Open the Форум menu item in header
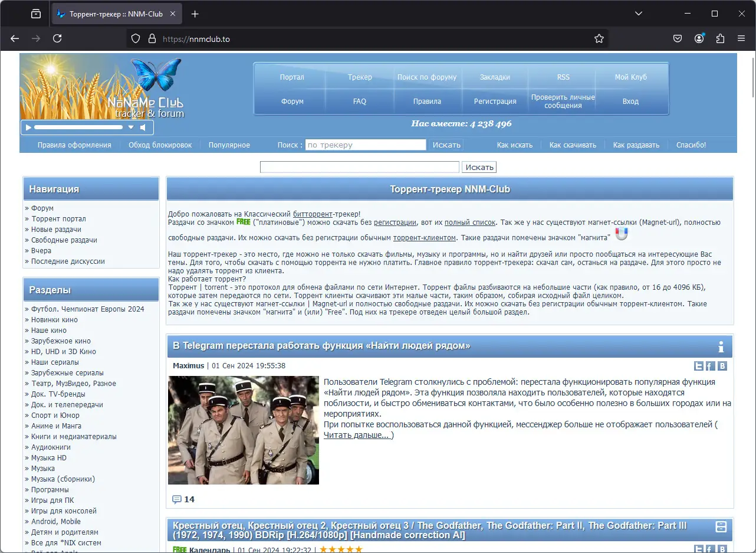Image resolution: width=756 pixels, height=553 pixels. click(292, 102)
